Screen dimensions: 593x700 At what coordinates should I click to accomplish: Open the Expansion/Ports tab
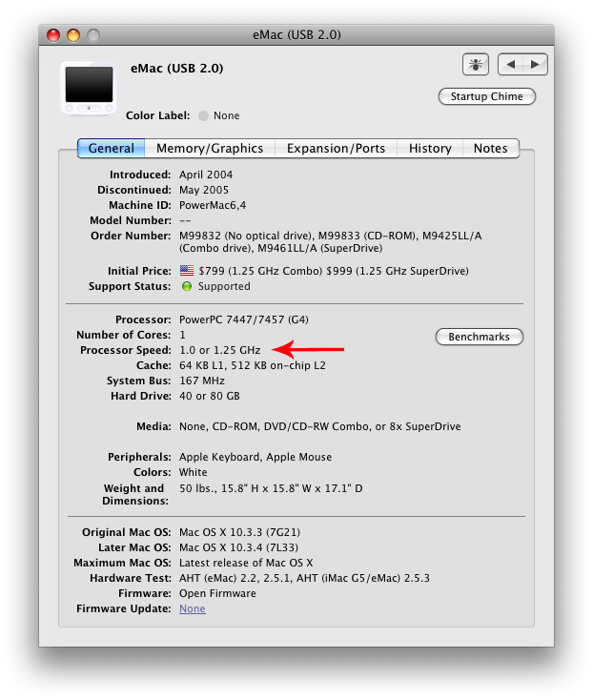(x=336, y=148)
